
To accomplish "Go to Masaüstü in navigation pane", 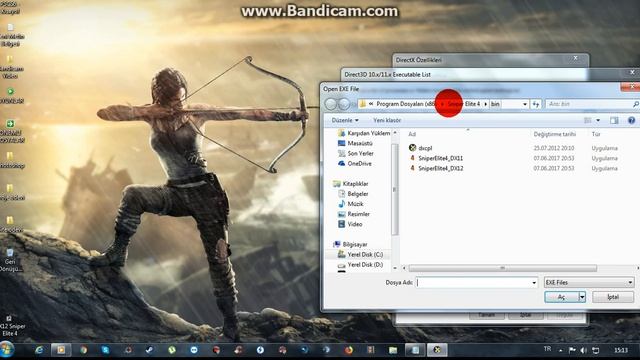I will pyautogui.click(x=355, y=143).
